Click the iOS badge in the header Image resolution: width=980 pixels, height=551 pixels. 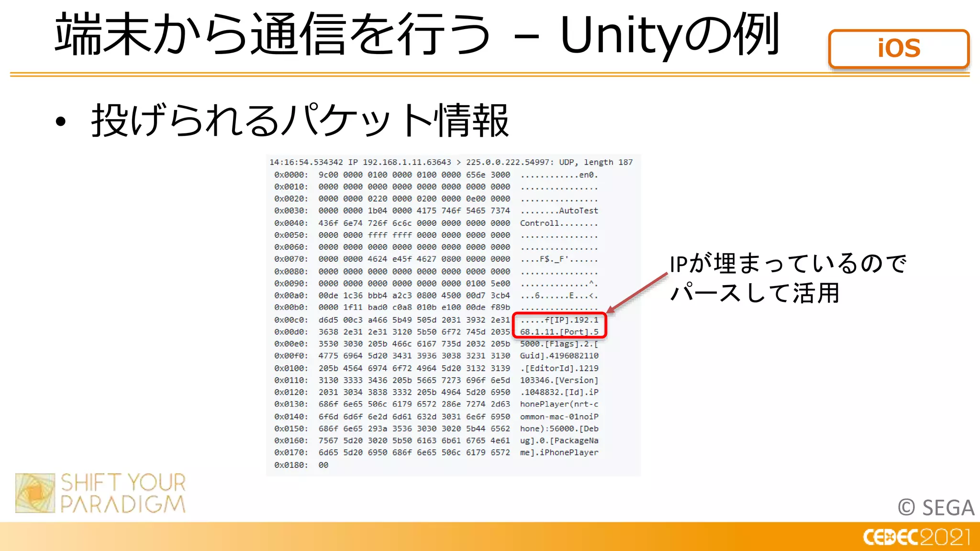(899, 48)
